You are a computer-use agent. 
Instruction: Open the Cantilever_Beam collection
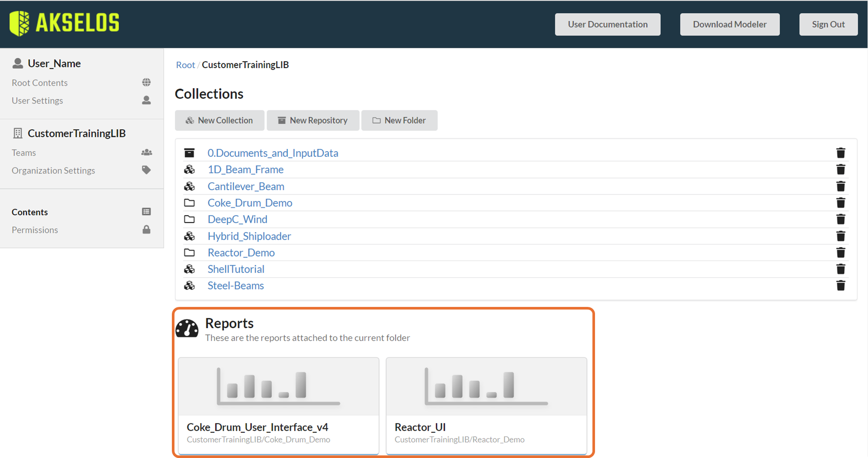coord(246,186)
